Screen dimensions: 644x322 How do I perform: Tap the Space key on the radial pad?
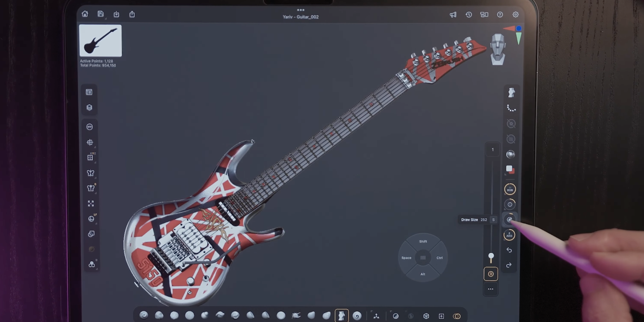tap(406, 258)
